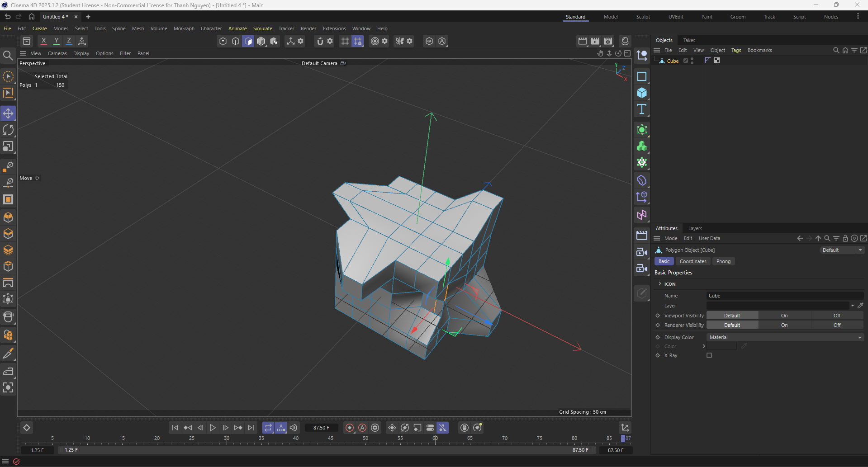
Task: Open the MoGraph Cloner icon in right palette
Action: [642, 146]
